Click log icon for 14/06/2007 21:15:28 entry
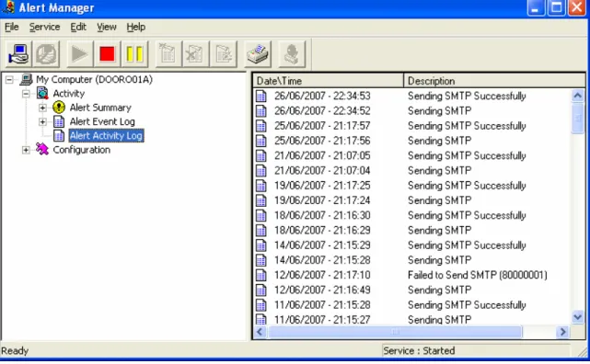This screenshot has height=364, width=590. 261,260
